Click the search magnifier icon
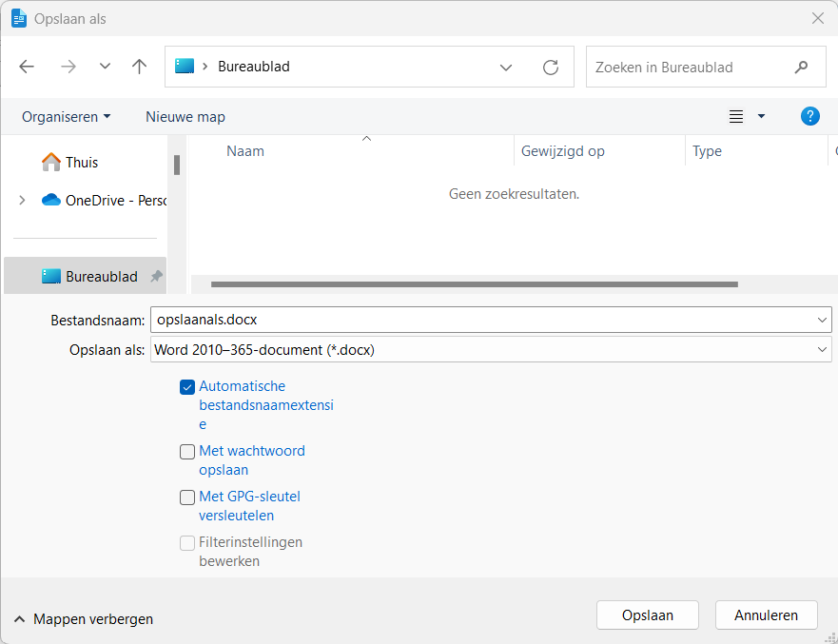Image resolution: width=838 pixels, height=644 pixels. [801, 68]
